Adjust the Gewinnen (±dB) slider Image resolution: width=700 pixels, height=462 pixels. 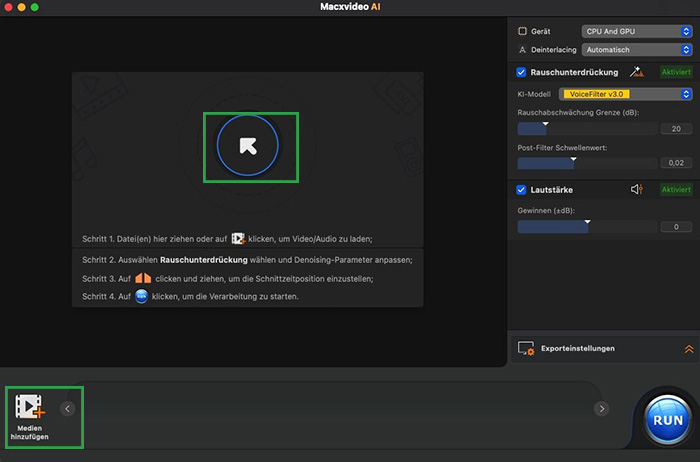[x=587, y=227]
